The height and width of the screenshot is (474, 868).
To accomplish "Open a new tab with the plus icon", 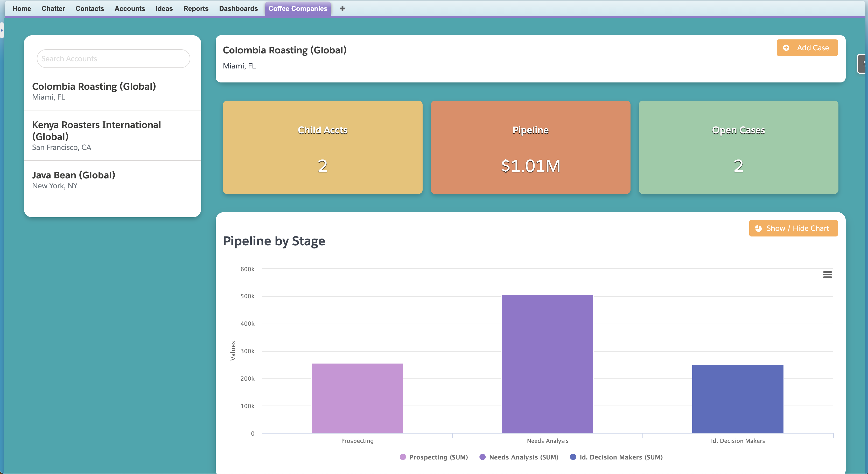I will [x=342, y=9].
